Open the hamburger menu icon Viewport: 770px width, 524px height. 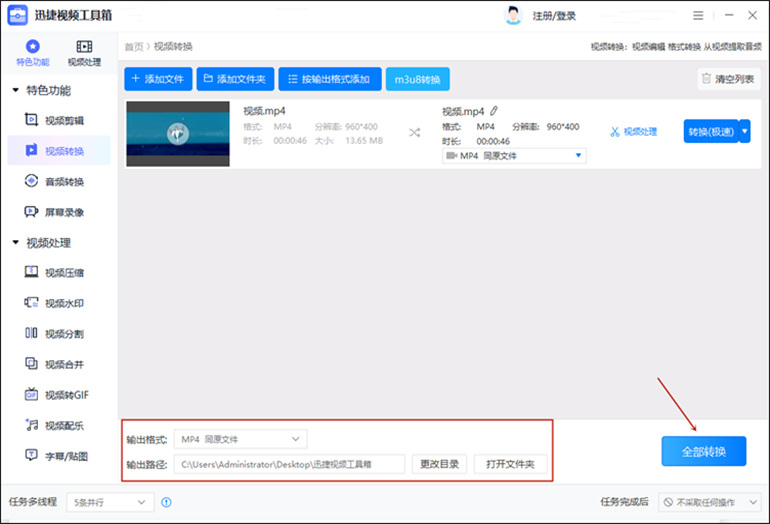698,16
